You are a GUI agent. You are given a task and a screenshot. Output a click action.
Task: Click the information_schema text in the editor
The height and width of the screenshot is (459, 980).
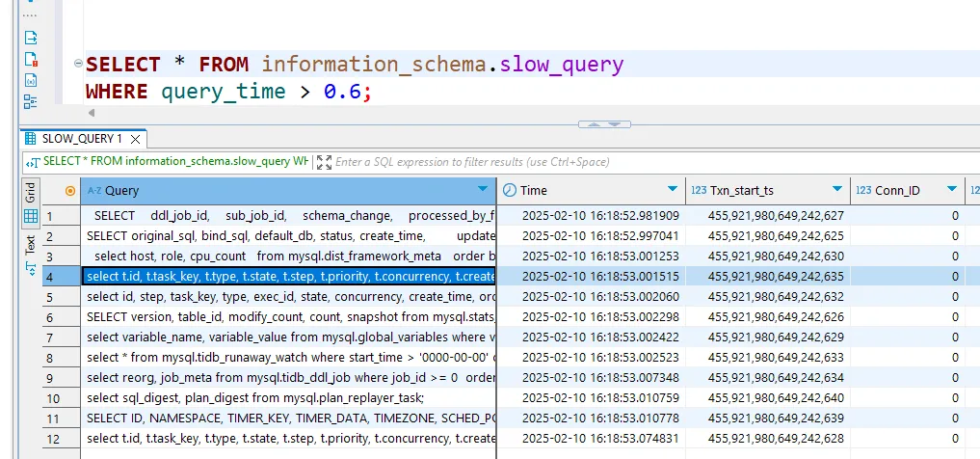pyautogui.click(x=374, y=65)
